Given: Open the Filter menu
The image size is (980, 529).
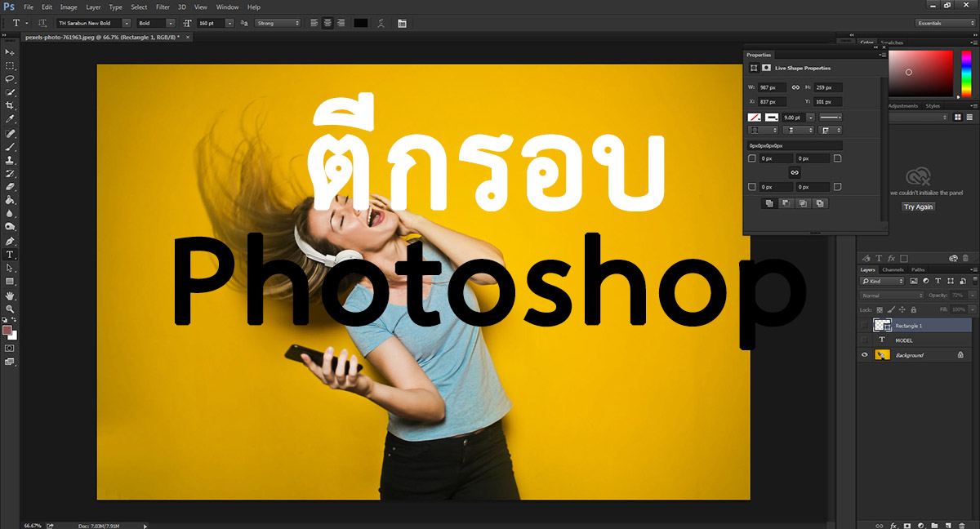Looking at the screenshot, I should 163,7.
